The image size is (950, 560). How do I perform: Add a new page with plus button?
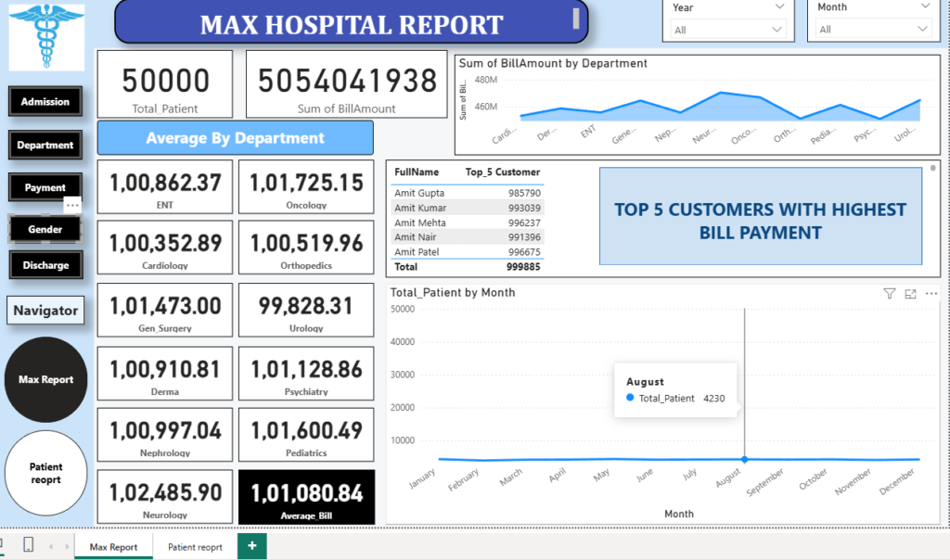[252, 546]
